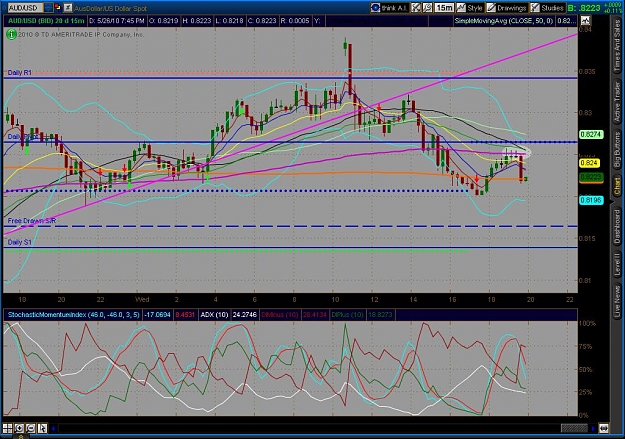Screen dimensions: 625x439
Task: Click the 0.8274 price label on the axis
Action: (591, 134)
